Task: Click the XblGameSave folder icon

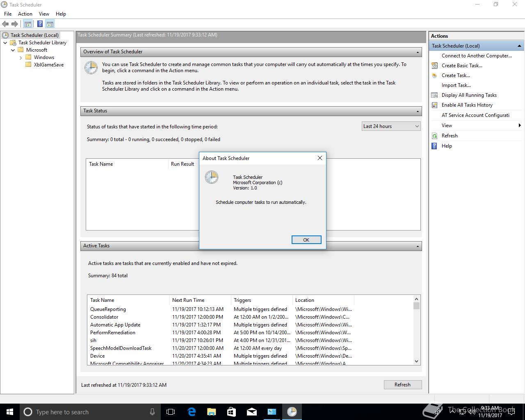Action: click(28, 65)
